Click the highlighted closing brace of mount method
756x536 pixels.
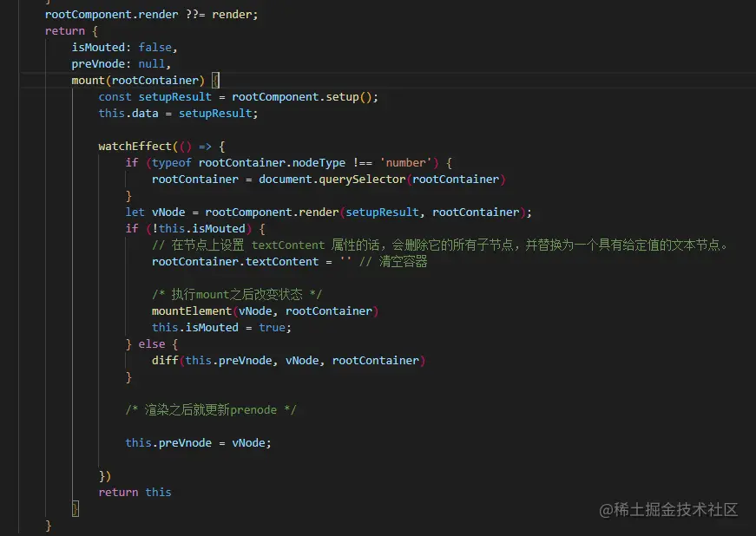tap(76, 508)
